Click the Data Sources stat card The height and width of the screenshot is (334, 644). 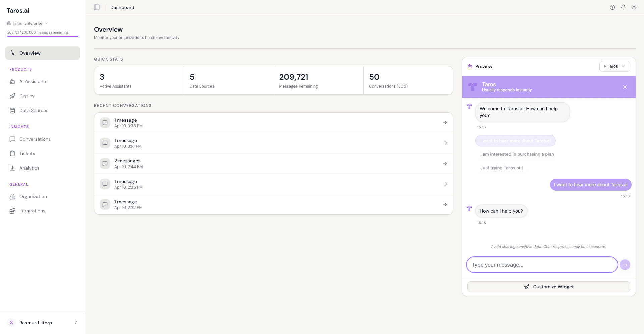(229, 80)
